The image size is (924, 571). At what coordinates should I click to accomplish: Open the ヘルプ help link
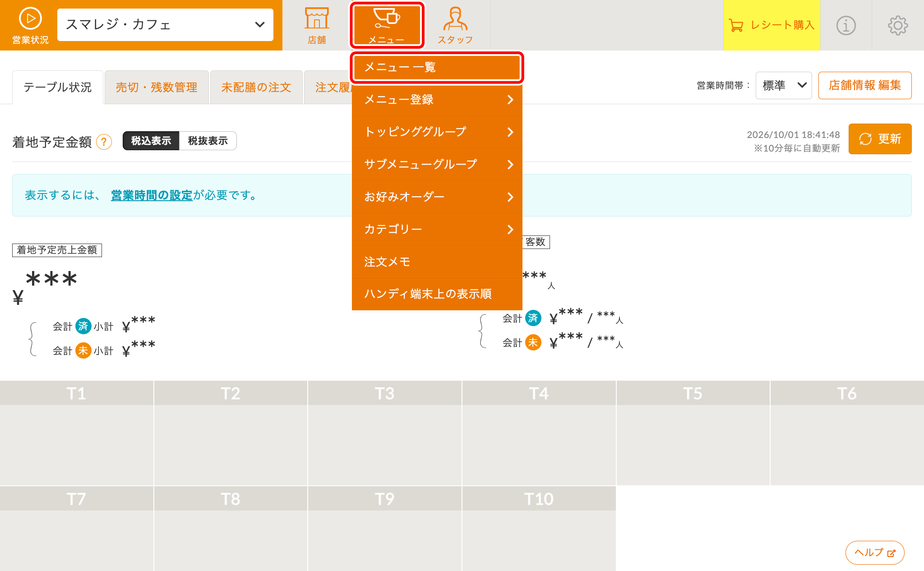(x=875, y=553)
